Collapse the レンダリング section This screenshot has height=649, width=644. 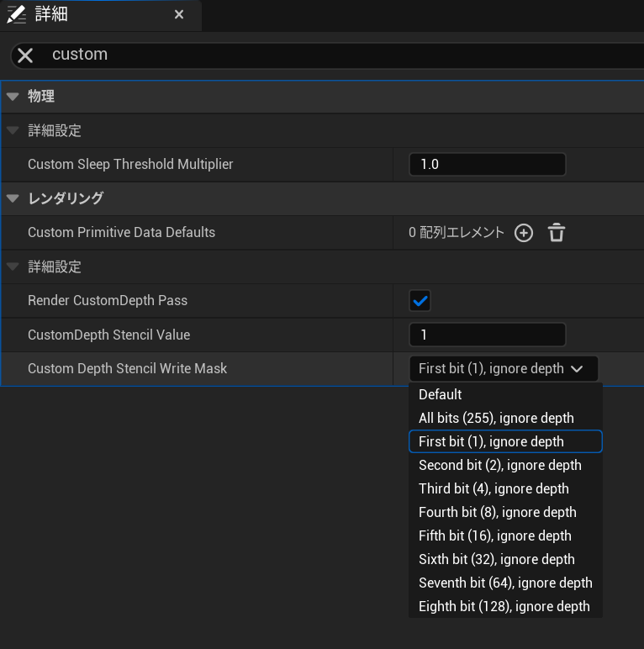point(13,198)
